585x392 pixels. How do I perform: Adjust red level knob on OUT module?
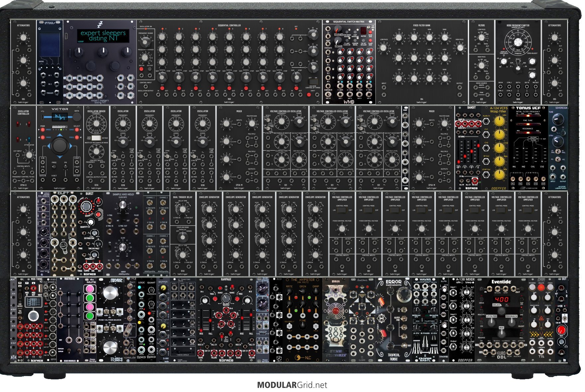(561, 330)
